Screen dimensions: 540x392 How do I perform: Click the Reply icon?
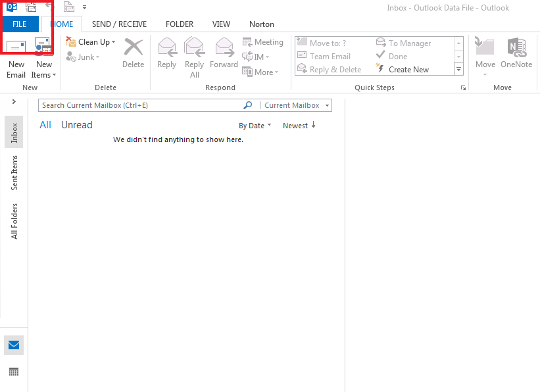pyautogui.click(x=167, y=47)
